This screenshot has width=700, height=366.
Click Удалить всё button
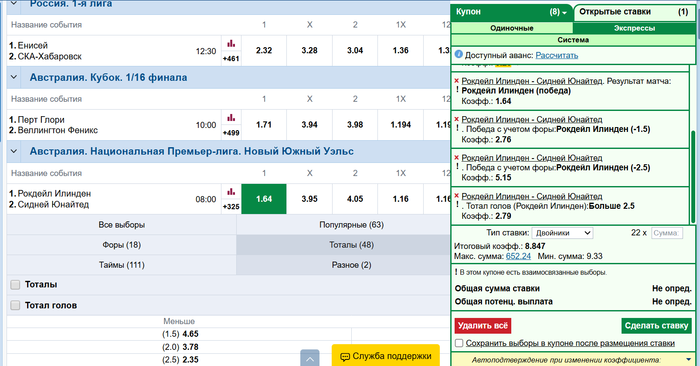click(x=483, y=326)
